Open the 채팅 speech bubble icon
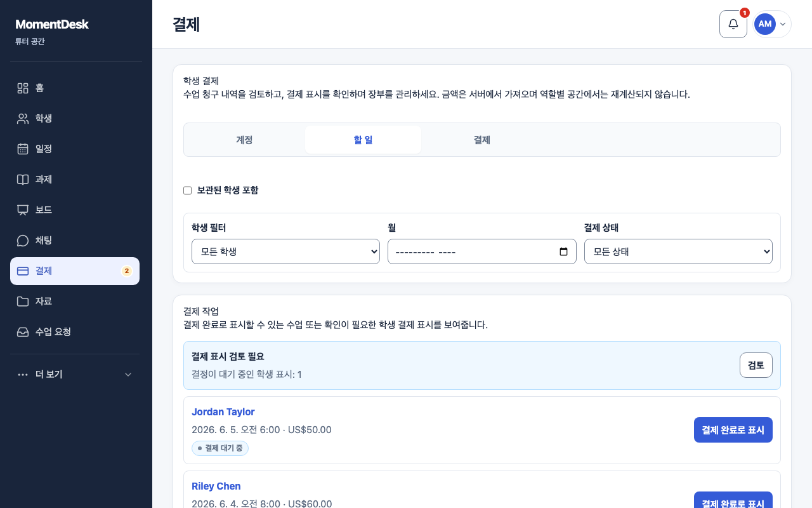This screenshot has width=812, height=508. point(23,241)
